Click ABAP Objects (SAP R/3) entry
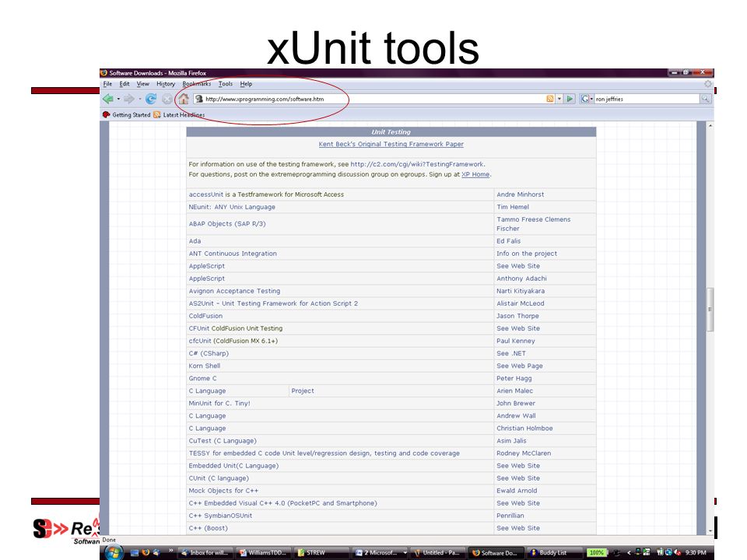 tap(227, 223)
